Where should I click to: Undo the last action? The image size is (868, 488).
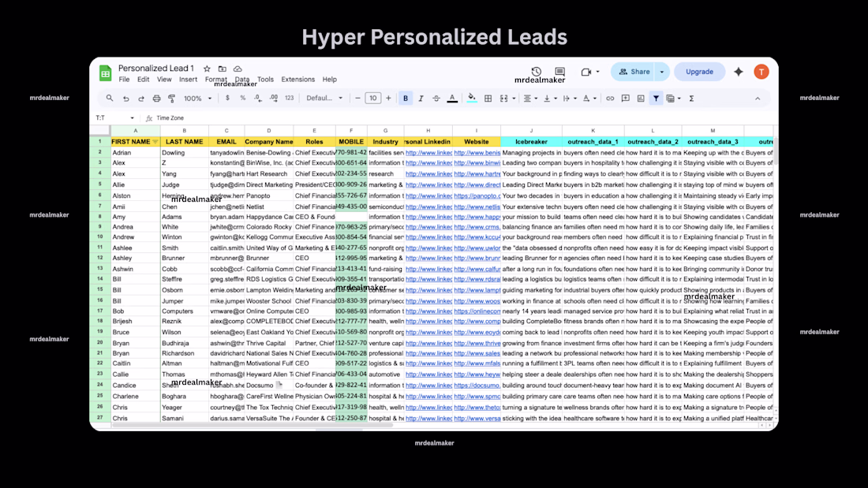tap(125, 99)
